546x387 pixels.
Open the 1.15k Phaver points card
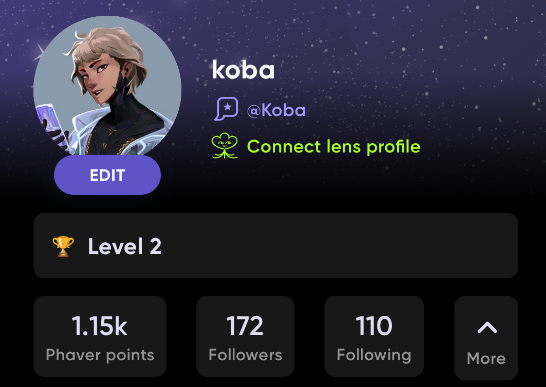100,336
